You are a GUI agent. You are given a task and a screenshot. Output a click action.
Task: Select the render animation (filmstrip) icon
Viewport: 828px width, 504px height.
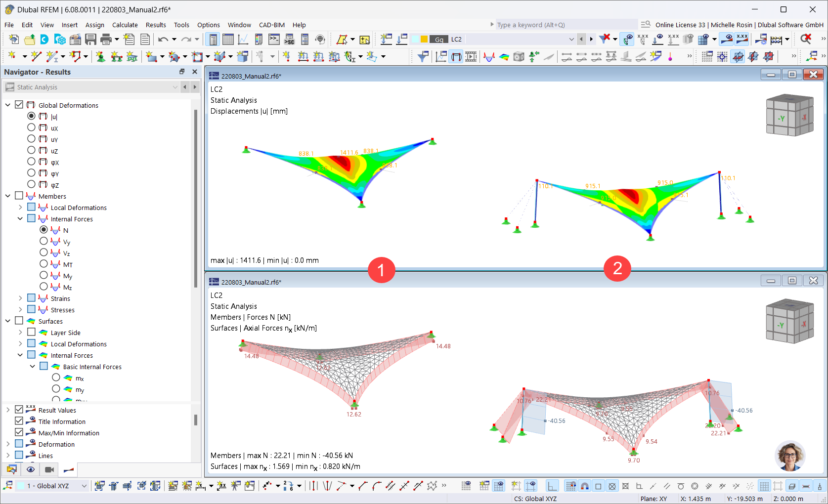[x=49, y=469]
